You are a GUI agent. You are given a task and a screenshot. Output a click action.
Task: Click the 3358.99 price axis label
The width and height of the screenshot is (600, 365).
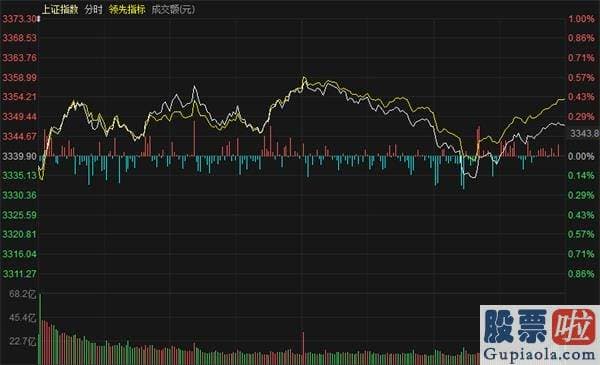click(x=19, y=78)
